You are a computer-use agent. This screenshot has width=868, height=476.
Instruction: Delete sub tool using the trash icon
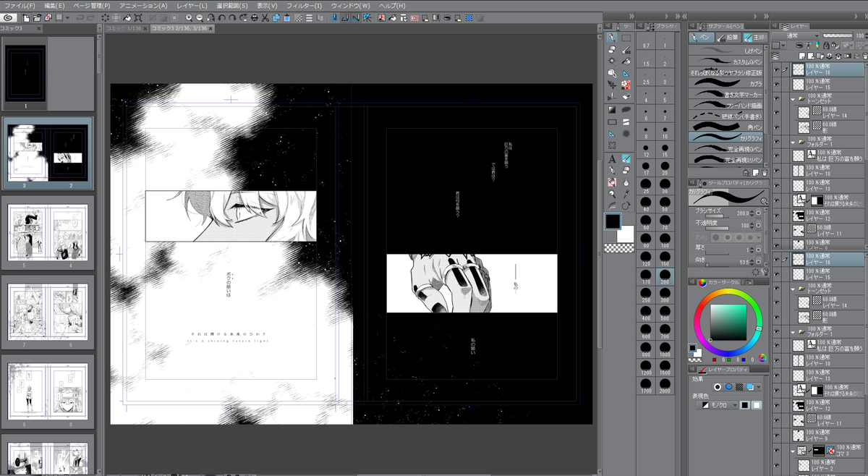tap(764, 173)
